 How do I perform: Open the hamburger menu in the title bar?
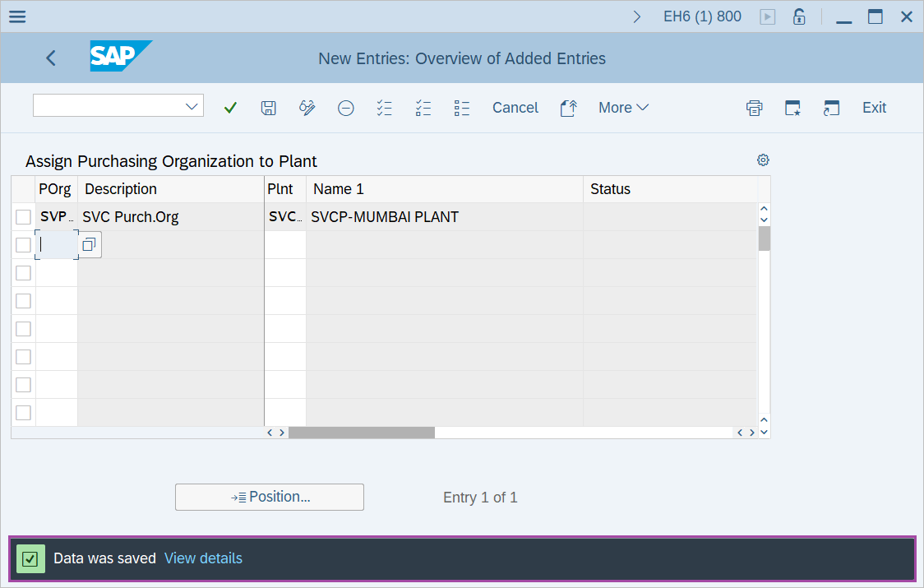(x=16, y=16)
